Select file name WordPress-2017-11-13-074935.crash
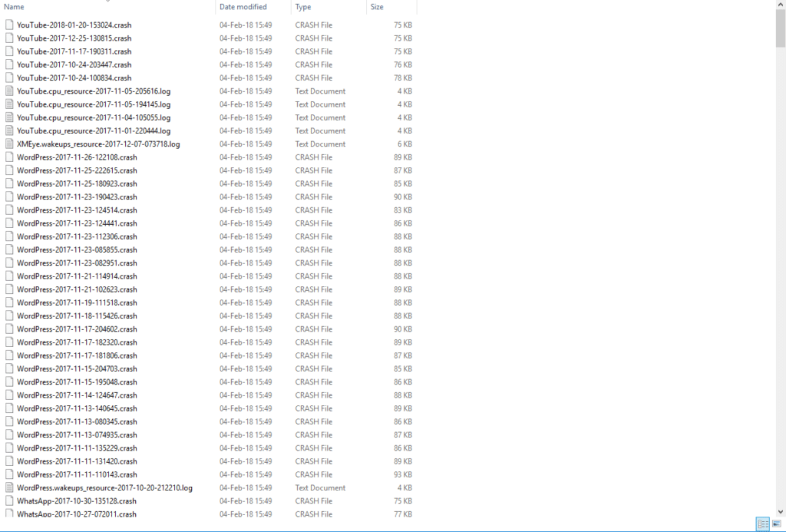The image size is (786, 532). (77, 435)
